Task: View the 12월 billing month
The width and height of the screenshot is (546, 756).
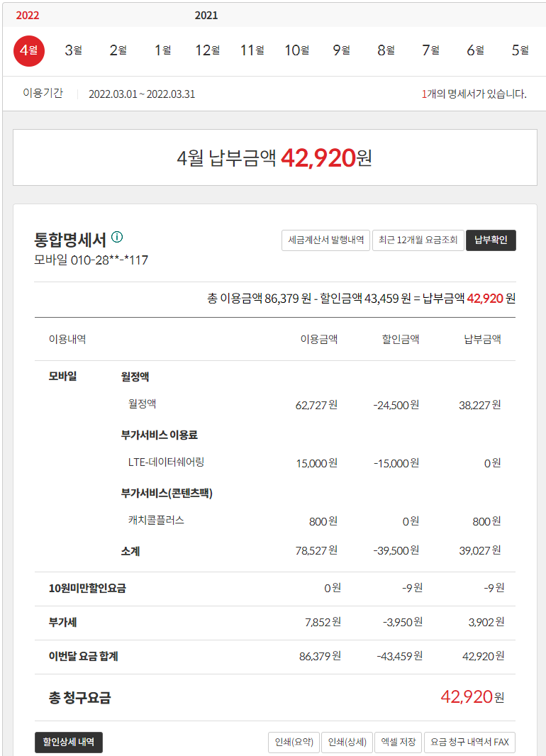Action: pyautogui.click(x=207, y=50)
